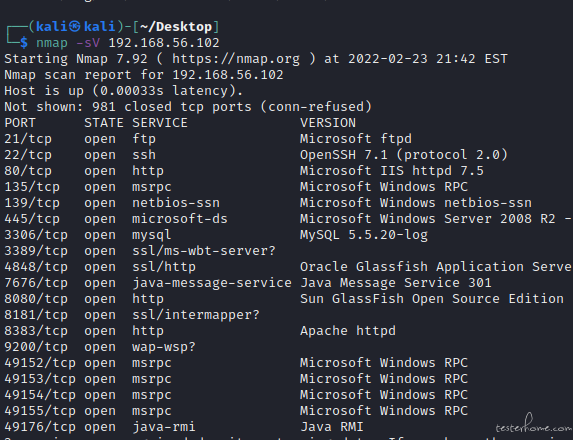Click the testerhome.com watermark
Screen dimensions: 573x440
pyautogui.click(x=534, y=425)
